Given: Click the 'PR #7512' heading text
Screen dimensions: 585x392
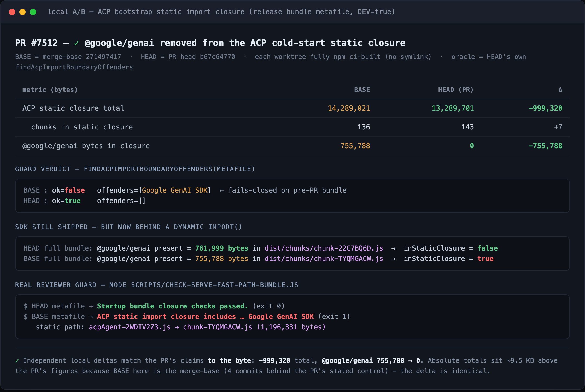Looking at the screenshot, I should [36, 43].
